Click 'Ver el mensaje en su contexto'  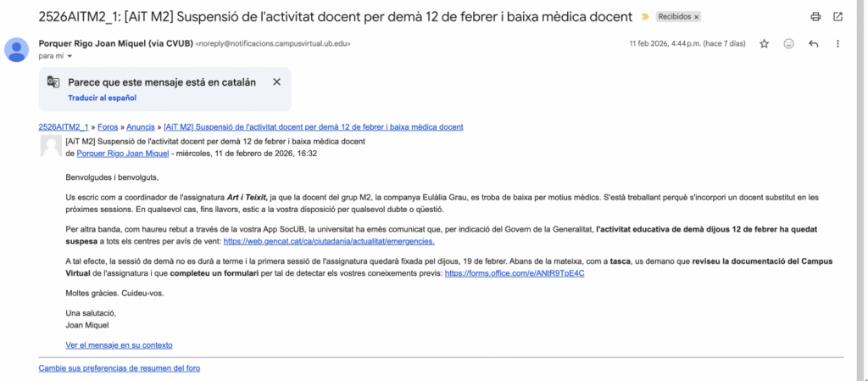click(x=119, y=345)
